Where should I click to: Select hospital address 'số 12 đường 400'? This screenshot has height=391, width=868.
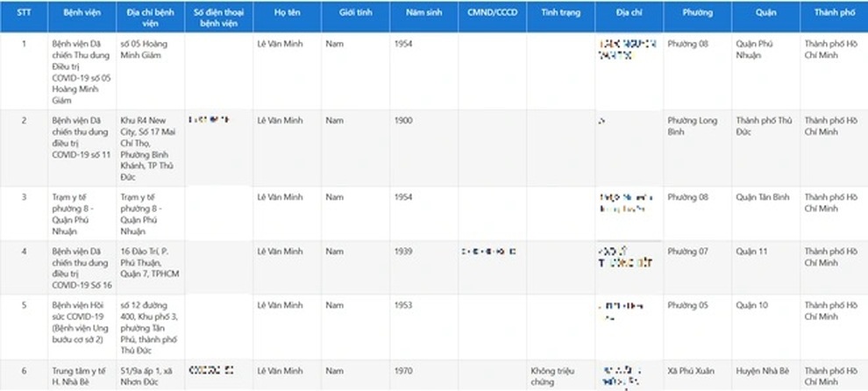click(149, 328)
